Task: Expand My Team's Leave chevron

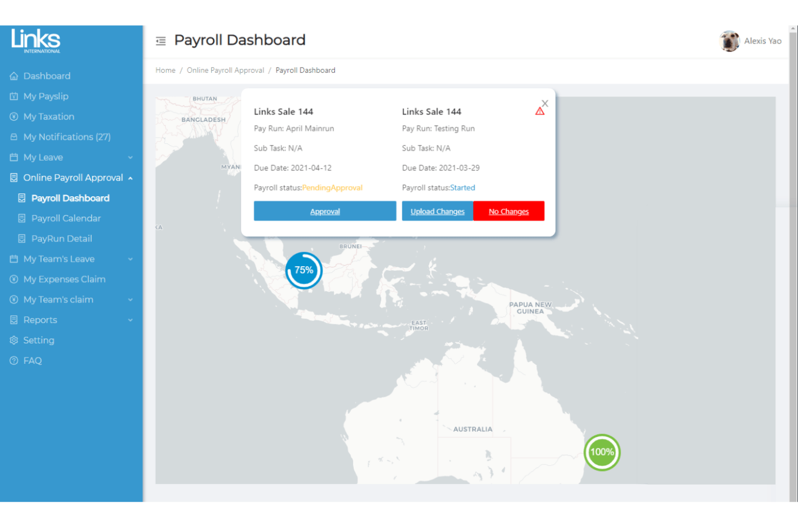Action: [130, 259]
